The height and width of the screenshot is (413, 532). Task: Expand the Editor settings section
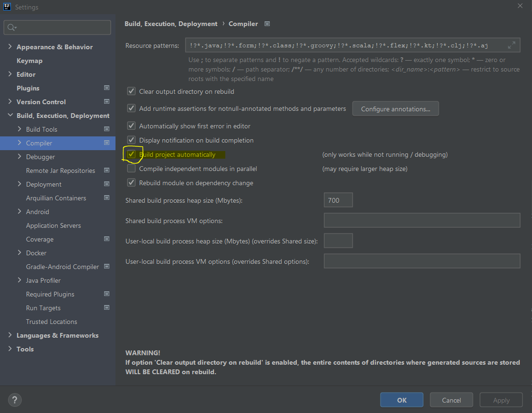pyautogui.click(x=9, y=74)
